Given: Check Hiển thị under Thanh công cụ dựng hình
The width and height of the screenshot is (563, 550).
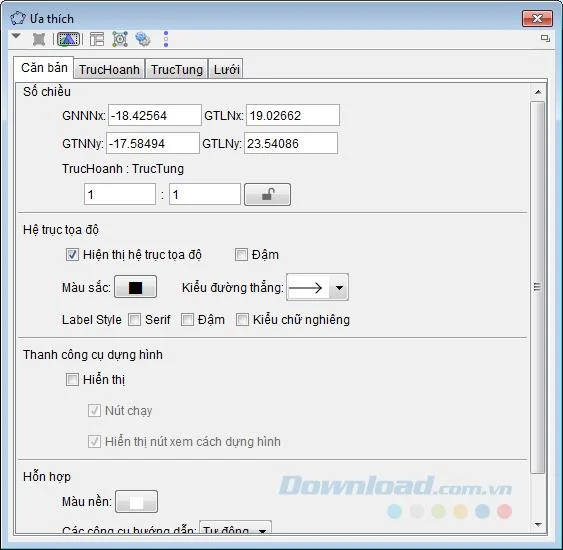Looking at the screenshot, I should click(72, 379).
